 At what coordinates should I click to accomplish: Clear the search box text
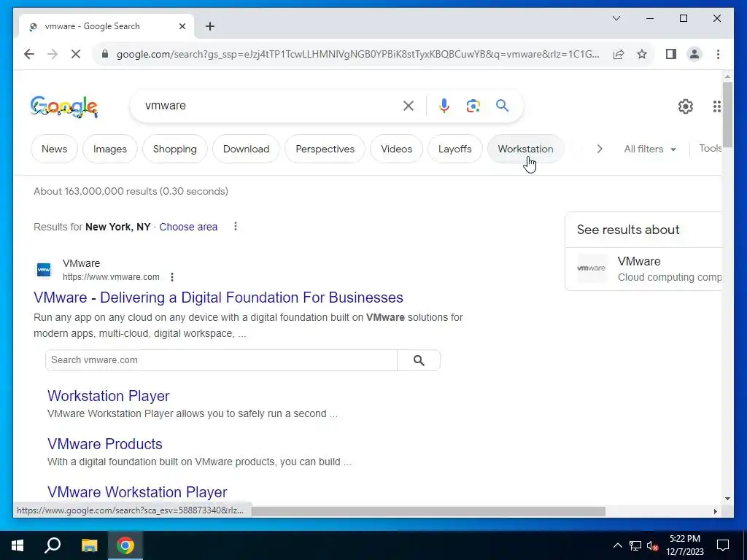point(409,106)
